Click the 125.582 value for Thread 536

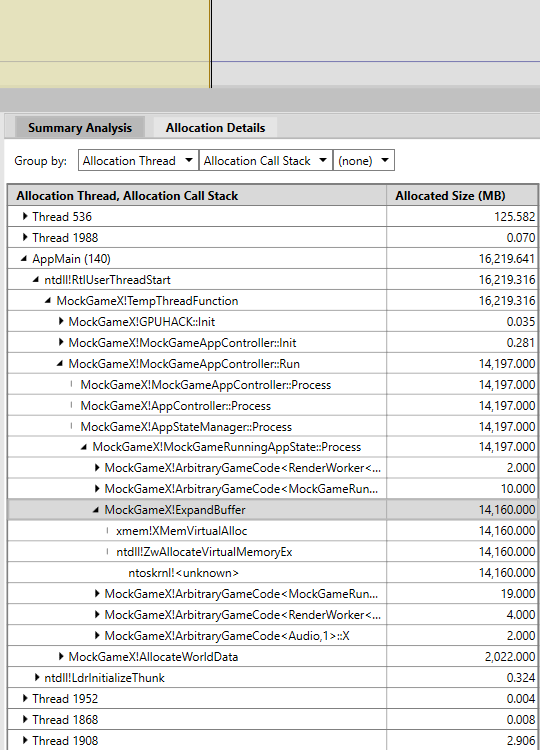[x=514, y=217]
